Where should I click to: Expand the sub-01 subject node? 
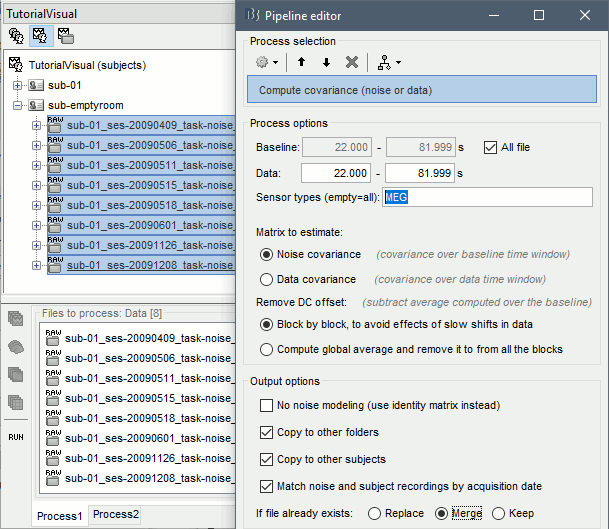(x=18, y=85)
